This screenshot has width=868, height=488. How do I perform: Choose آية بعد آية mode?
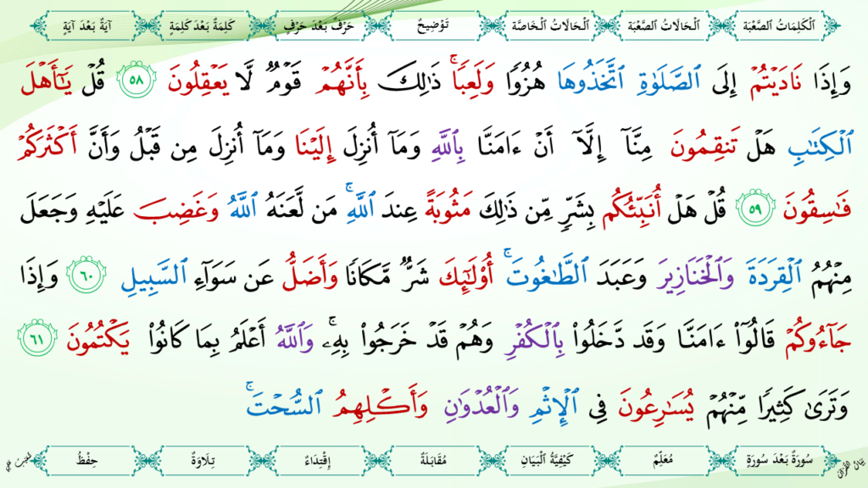click(88, 25)
